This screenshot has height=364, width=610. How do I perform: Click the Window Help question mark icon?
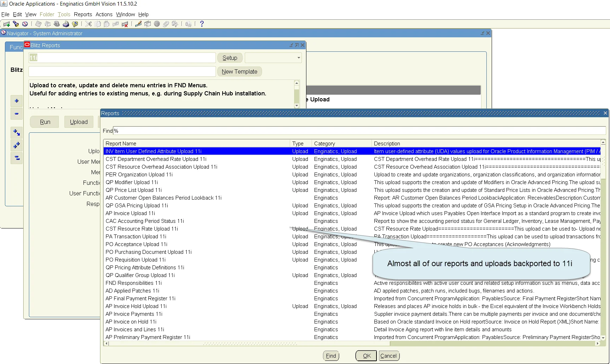pos(202,24)
